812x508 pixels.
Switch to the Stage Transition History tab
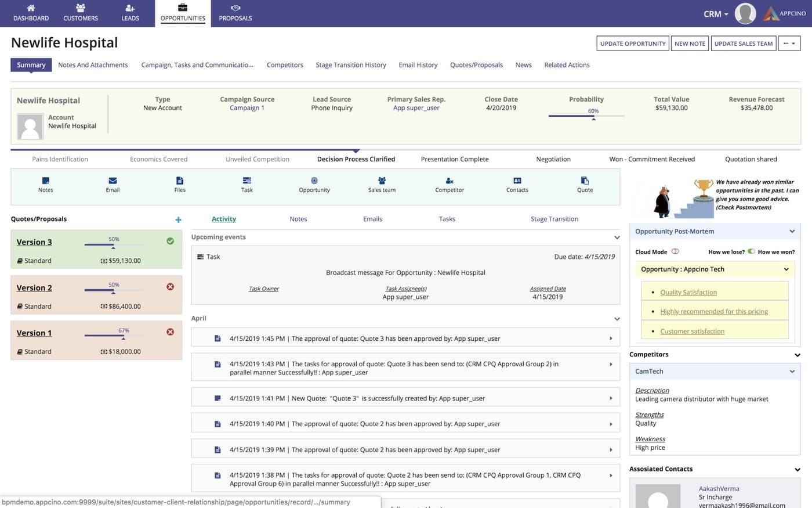click(x=350, y=65)
